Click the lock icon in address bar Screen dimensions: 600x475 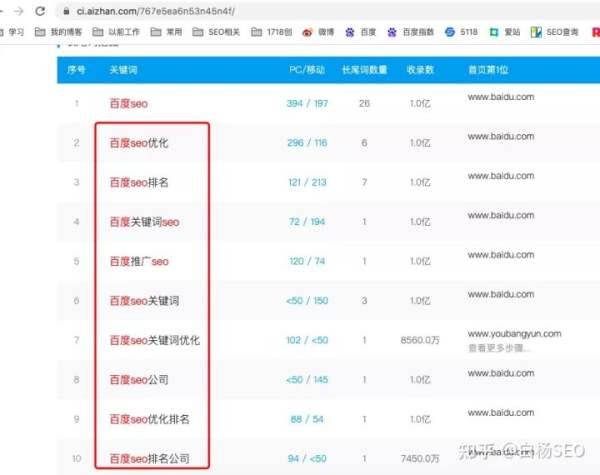click(x=66, y=11)
